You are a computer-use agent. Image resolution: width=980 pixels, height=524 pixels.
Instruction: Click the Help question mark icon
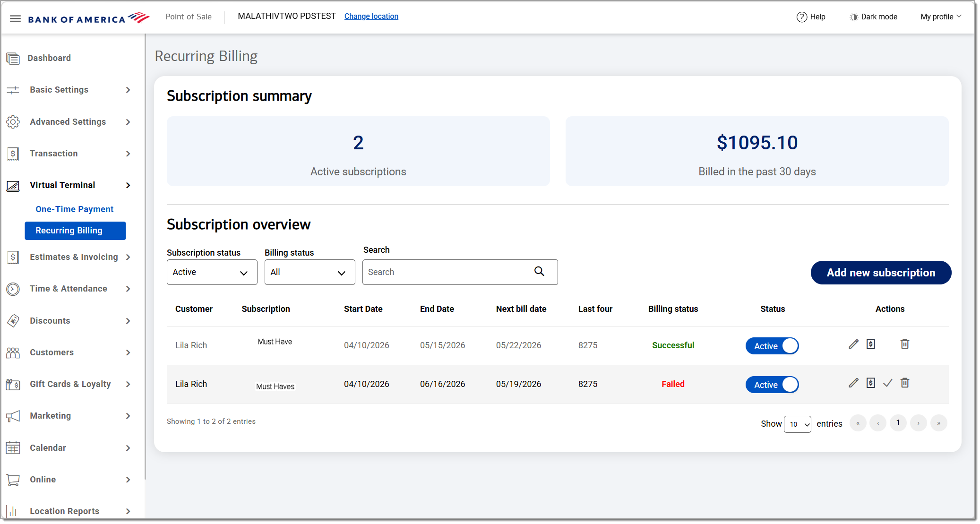pyautogui.click(x=802, y=17)
